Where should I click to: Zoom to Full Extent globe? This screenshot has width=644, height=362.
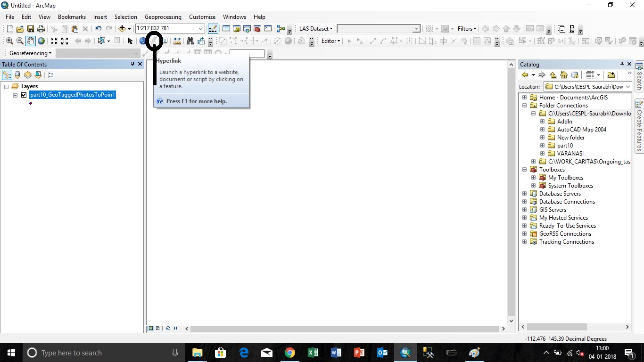pos(41,41)
